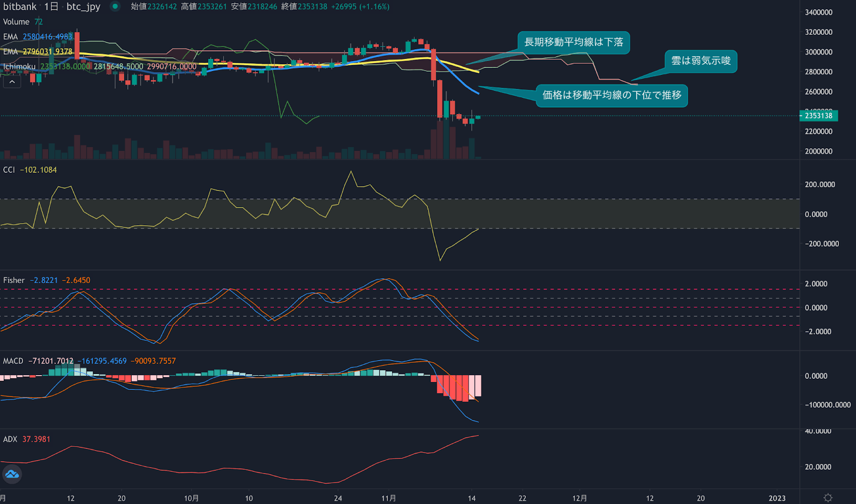This screenshot has height=504, width=856.
Task: Click the ADX indicator label
Action: [10, 439]
